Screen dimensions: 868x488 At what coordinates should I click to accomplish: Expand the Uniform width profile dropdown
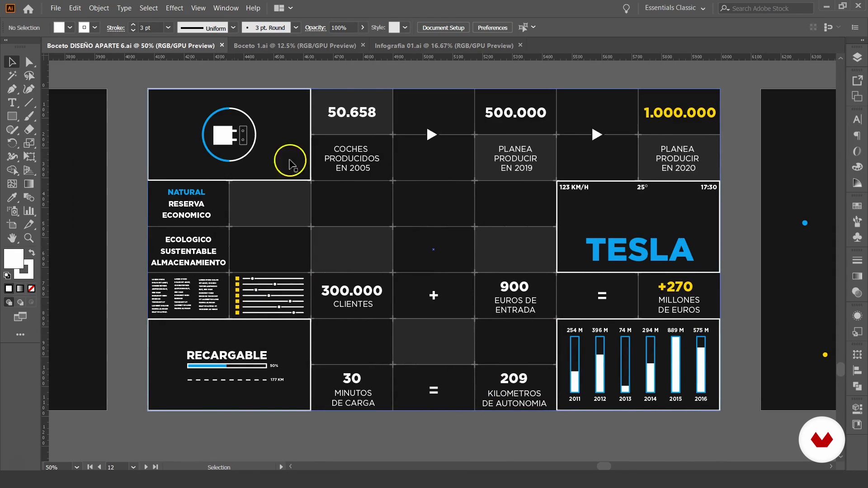(233, 28)
